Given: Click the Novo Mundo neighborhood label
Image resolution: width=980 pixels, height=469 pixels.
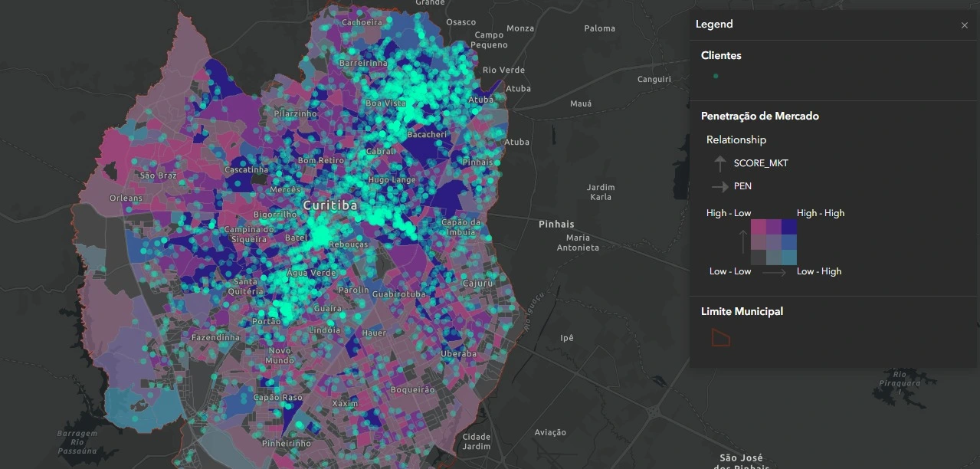Looking at the screenshot, I should (x=280, y=356).
